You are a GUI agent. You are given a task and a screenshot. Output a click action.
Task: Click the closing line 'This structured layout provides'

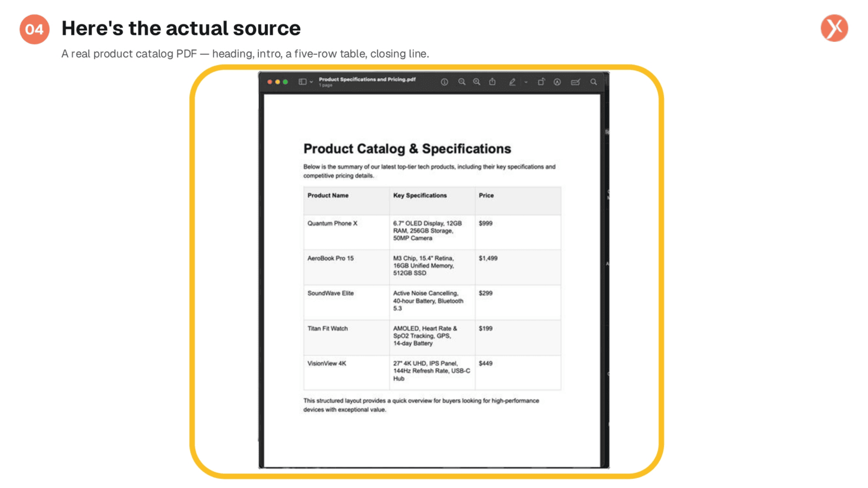421,405
